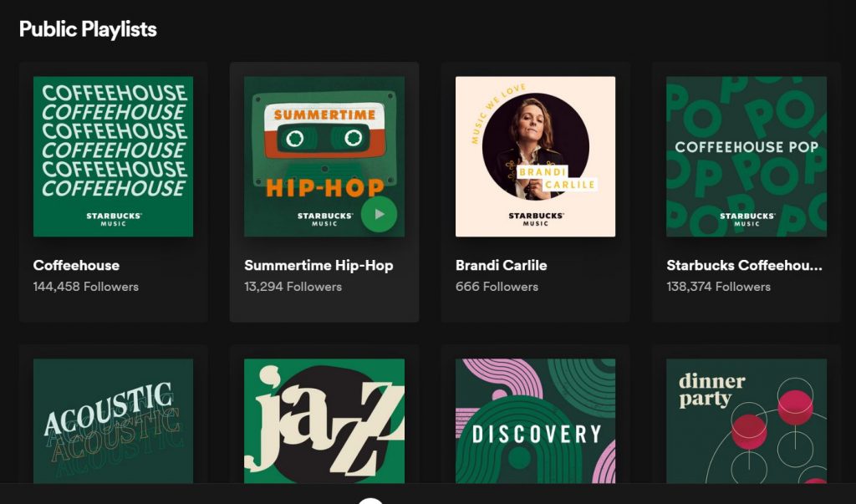Open the Discovery playlist cover
Image resolution: width=856 pixels, height=504 pixels.
[535, 421]
